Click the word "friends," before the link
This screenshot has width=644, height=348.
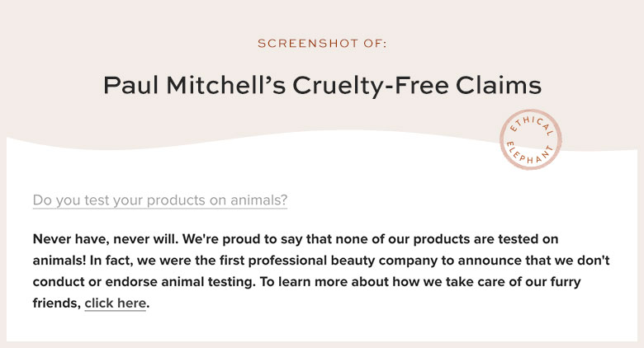tap(57, 303)
